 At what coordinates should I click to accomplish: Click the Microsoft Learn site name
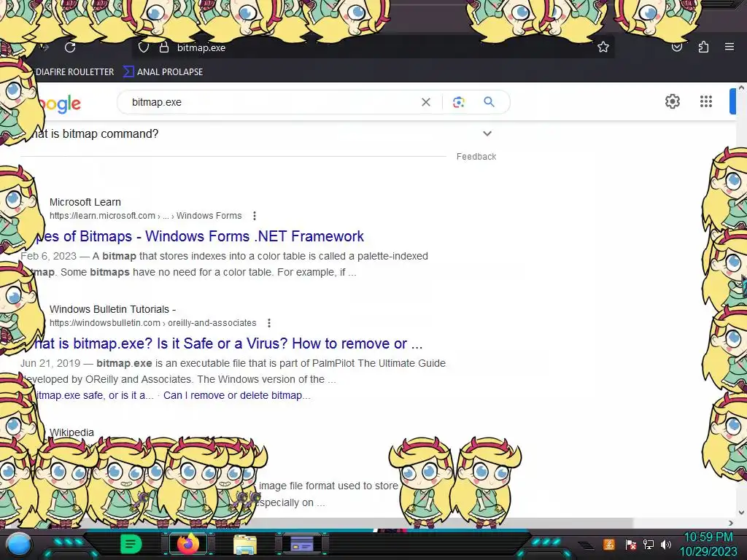click(85, 202)
